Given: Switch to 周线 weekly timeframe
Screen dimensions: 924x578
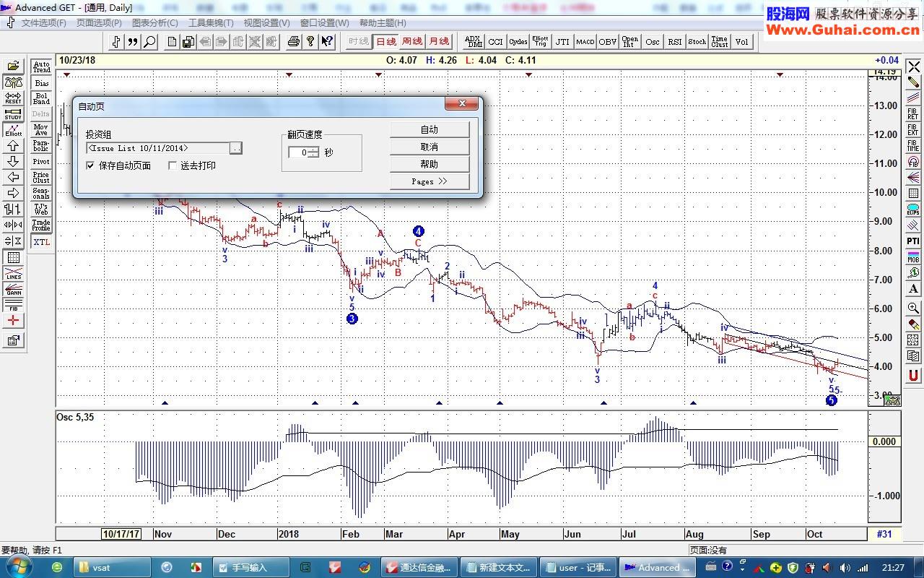Looking at the screenshot, I should 412,42.
